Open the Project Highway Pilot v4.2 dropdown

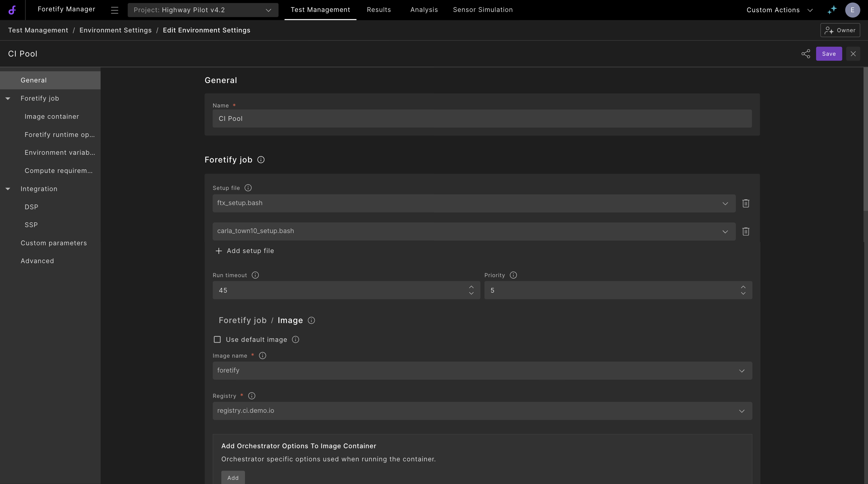tap(203, 10)
